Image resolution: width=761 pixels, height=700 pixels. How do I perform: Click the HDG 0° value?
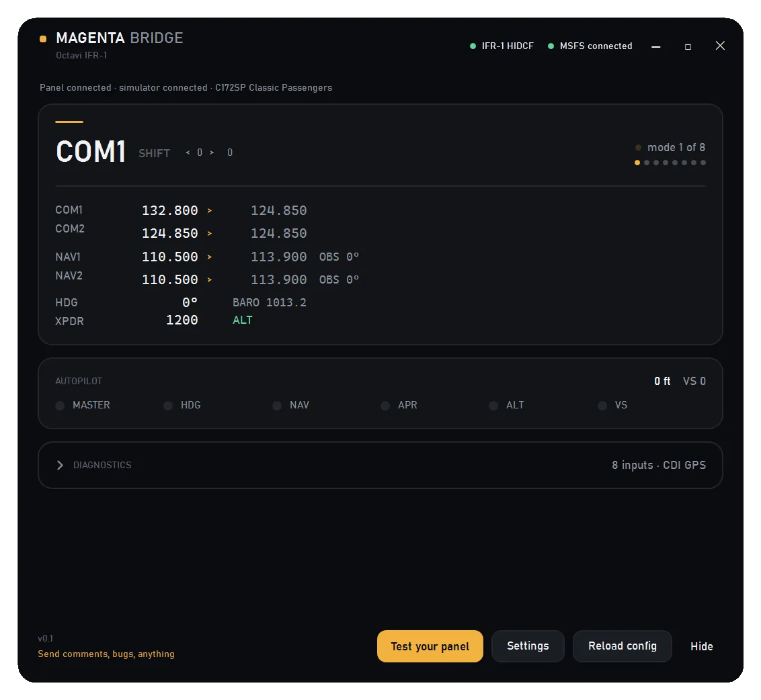click(190, 303)
